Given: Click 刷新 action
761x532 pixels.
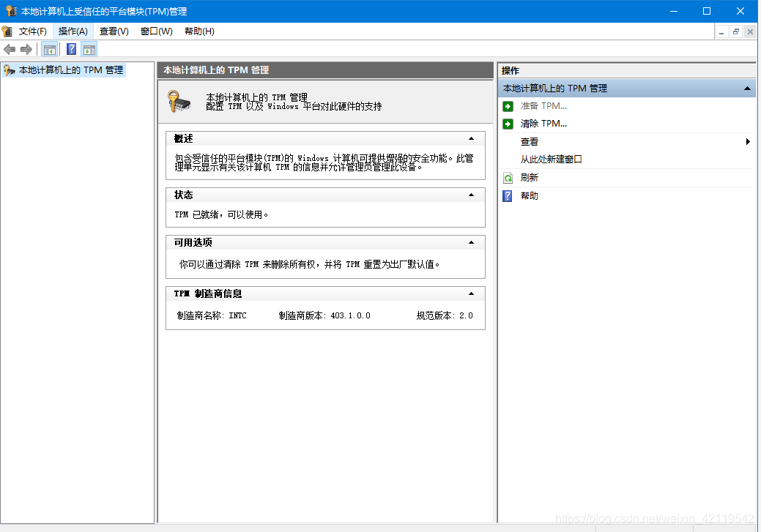Looking at the screenshot, I should [x=529, y=178].
